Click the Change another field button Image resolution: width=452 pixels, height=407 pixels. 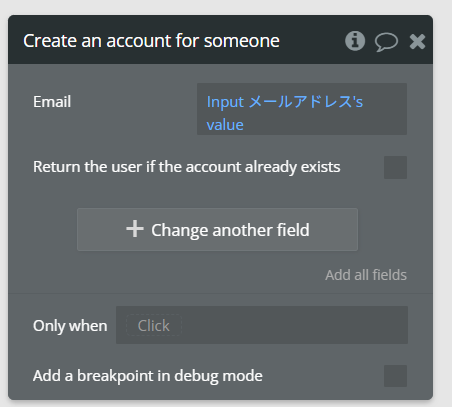(x=217, y=230)
